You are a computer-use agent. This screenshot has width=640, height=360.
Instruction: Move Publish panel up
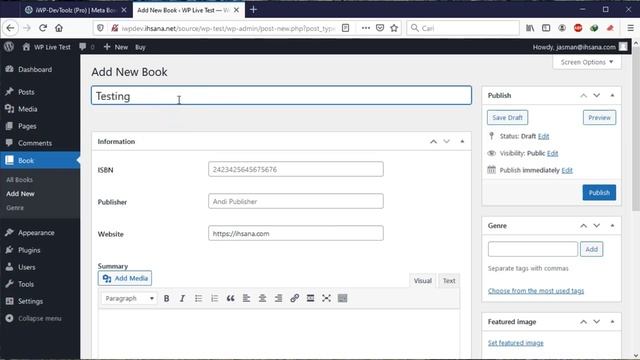pyautogui.click(x=584, y=96)
